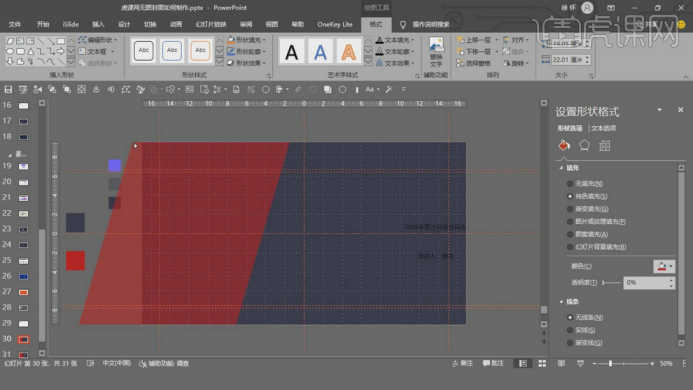Open Text Fill (文本填充) dropdown
This screenshot has width=693, height=390.
(x=395, y=40)
